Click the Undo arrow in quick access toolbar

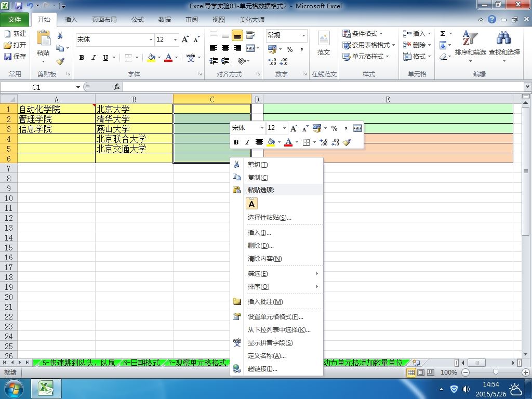click(30, 6)
